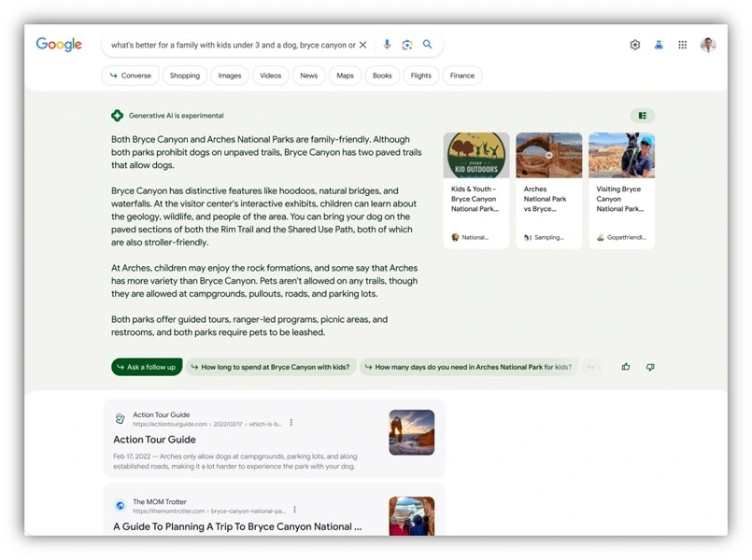Clear the search box text
The height and width of the screenshot is (560, 752).
363,45
